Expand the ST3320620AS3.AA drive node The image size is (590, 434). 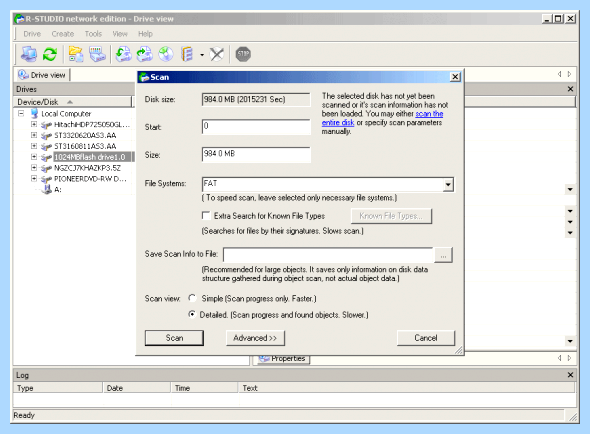point(34,135)
